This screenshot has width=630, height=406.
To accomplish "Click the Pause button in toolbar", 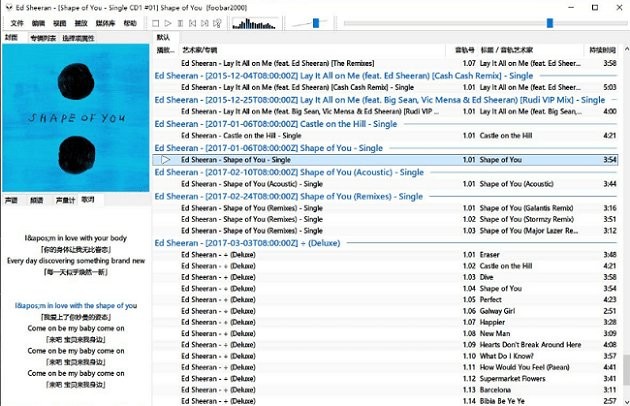I will click(x=181, y=23).
